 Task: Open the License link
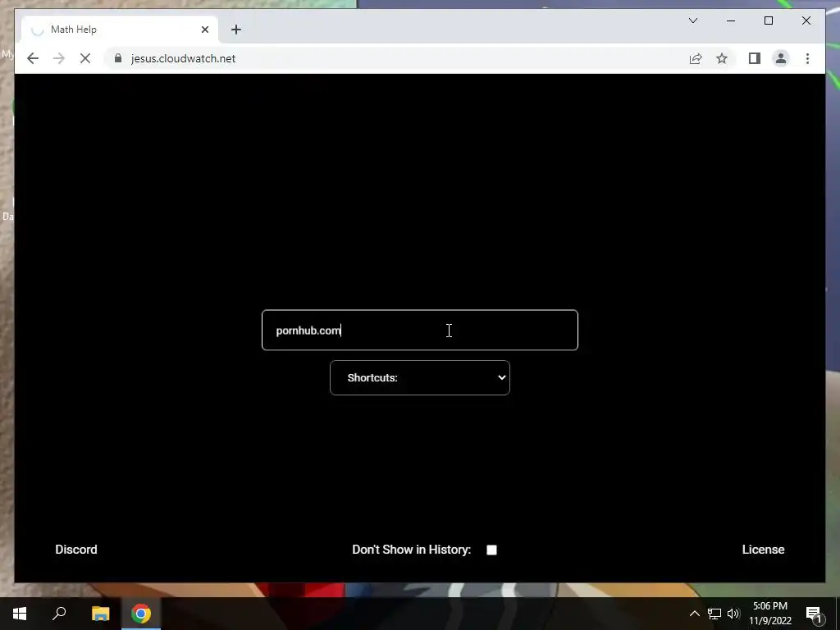764,550
